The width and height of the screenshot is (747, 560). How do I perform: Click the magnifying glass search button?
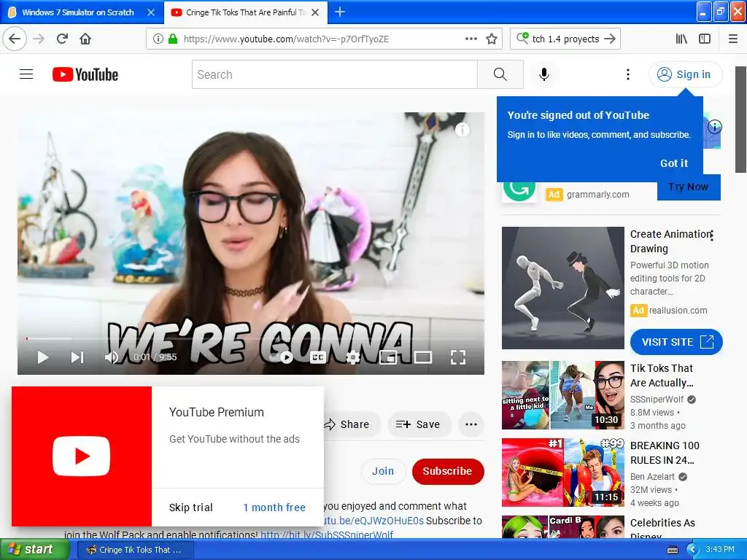pyautogui.click(x=500, y=74)
